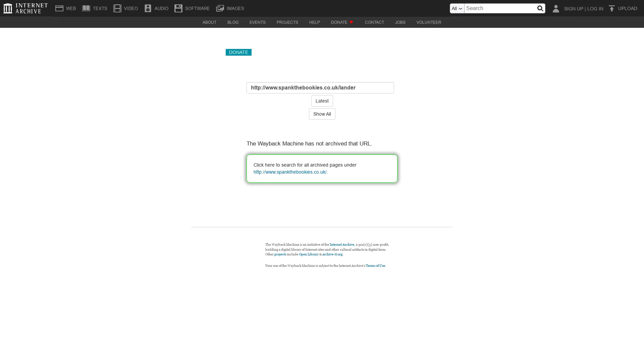Screen dimensions: 644x362
Task: Click the teal Donate button
Action: coord(238,52)
